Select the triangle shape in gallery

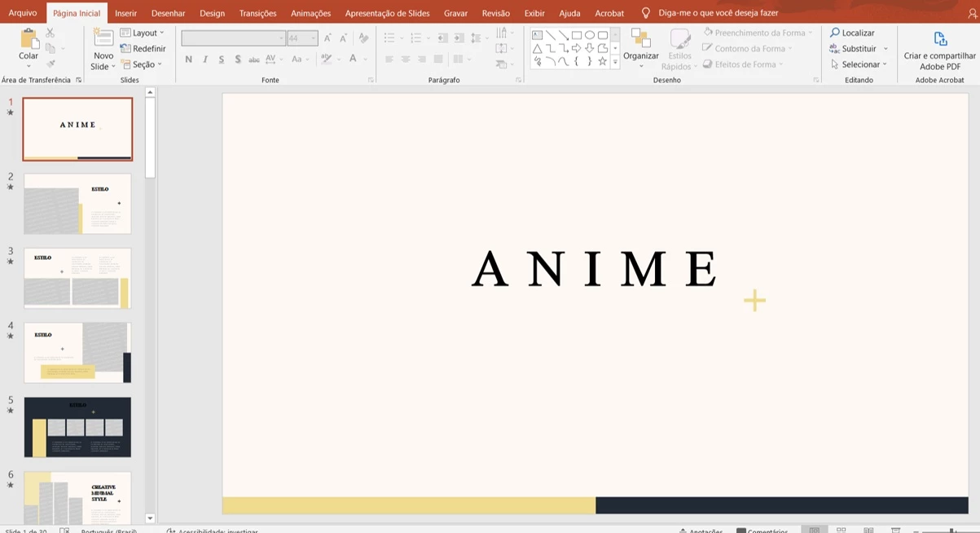point(537,48)
